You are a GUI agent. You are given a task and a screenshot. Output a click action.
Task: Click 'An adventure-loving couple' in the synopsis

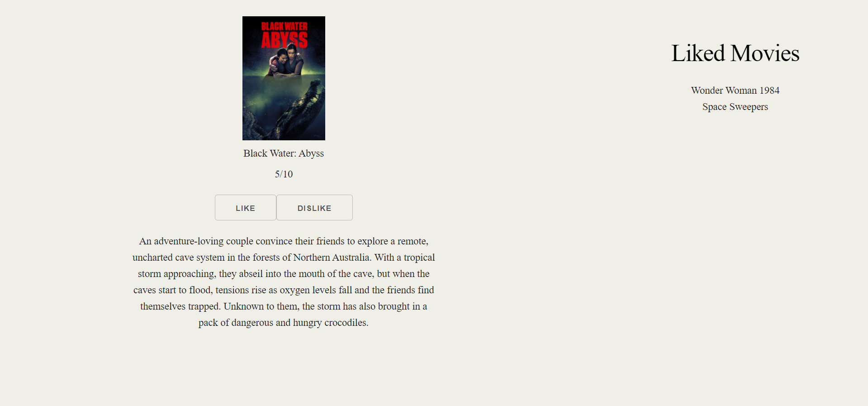coord(196,241)
